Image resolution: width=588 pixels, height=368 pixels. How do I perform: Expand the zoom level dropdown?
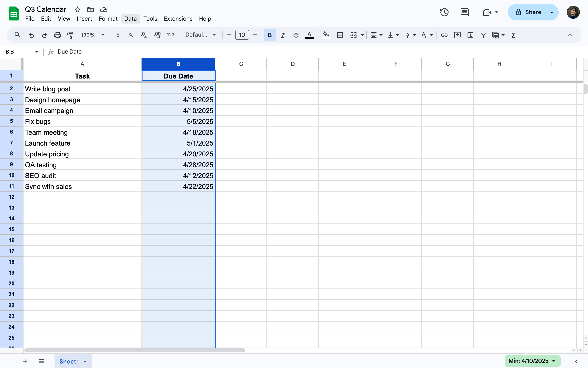pos(103,35)
